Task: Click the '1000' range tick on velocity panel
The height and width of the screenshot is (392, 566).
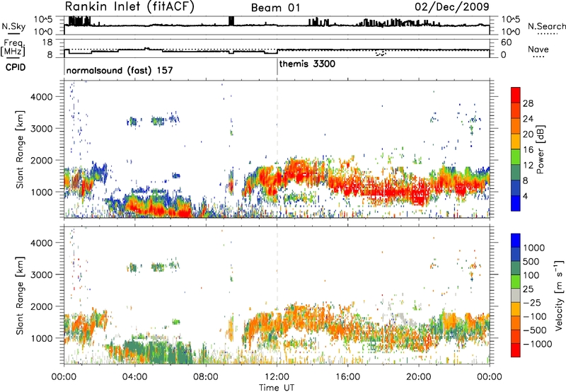Action: [x=41, y=338]
